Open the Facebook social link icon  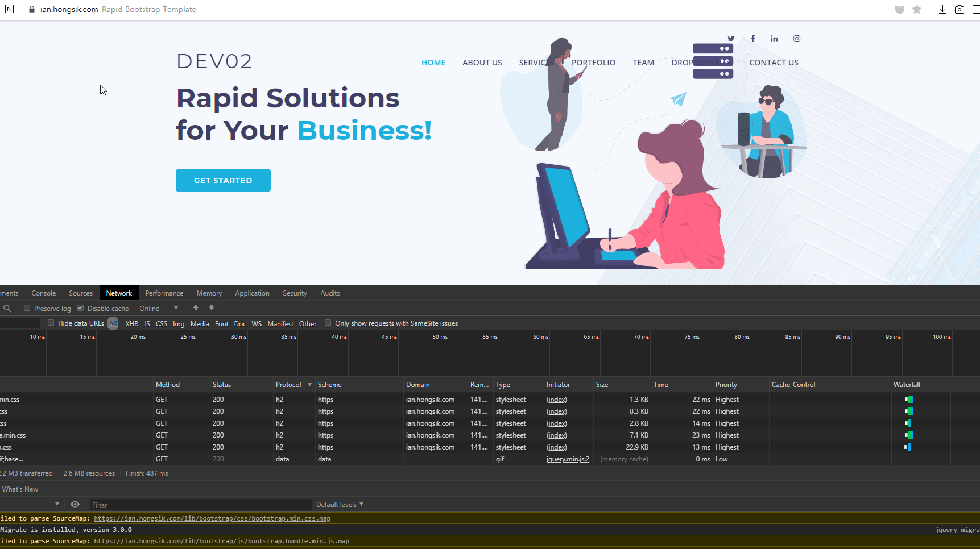point(752,39)
